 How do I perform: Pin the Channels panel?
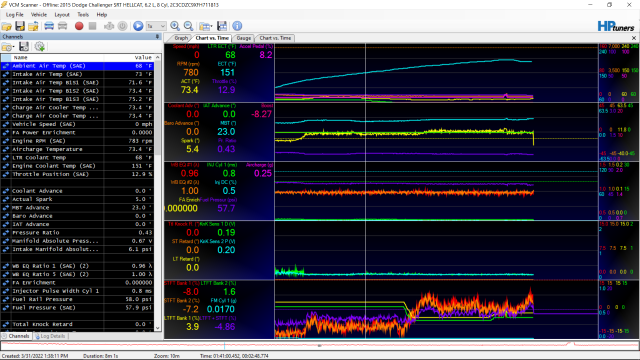[158, 37]
